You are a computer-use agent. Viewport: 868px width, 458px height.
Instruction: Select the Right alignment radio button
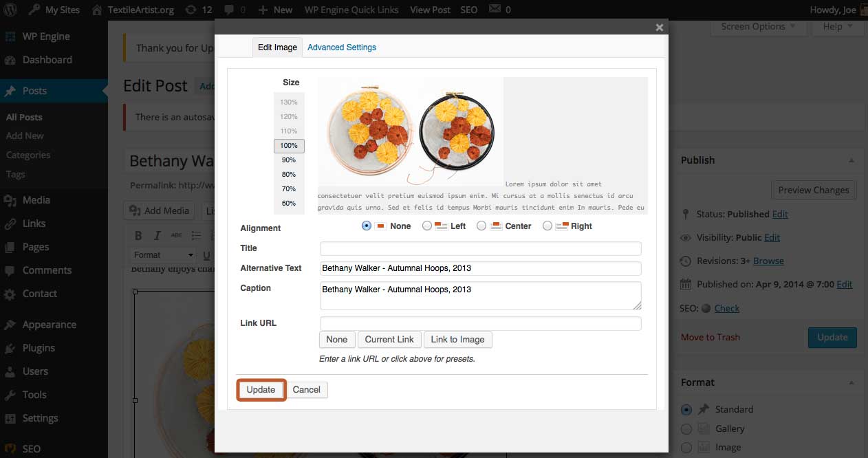pos(547,226)
